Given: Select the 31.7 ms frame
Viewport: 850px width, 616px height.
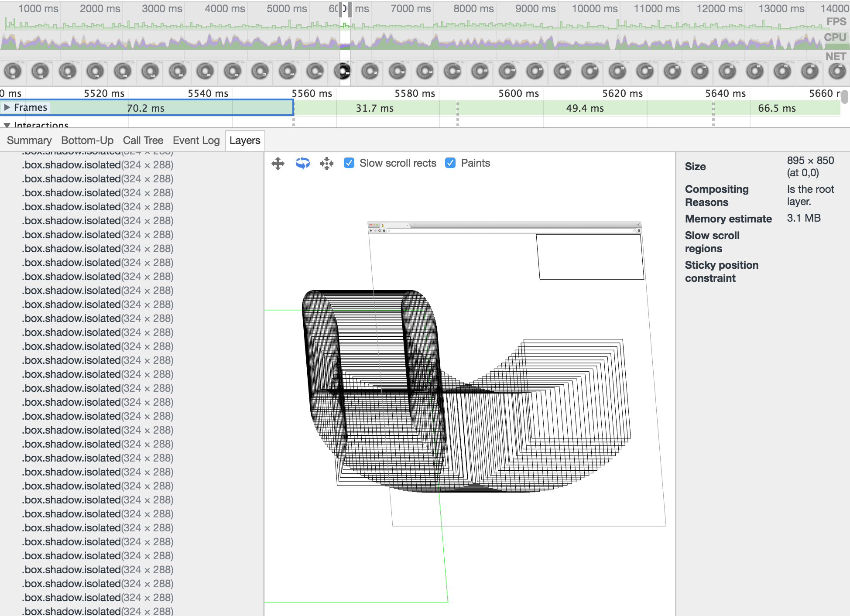Looking at the screenshot, I should [x=374, y=108].
